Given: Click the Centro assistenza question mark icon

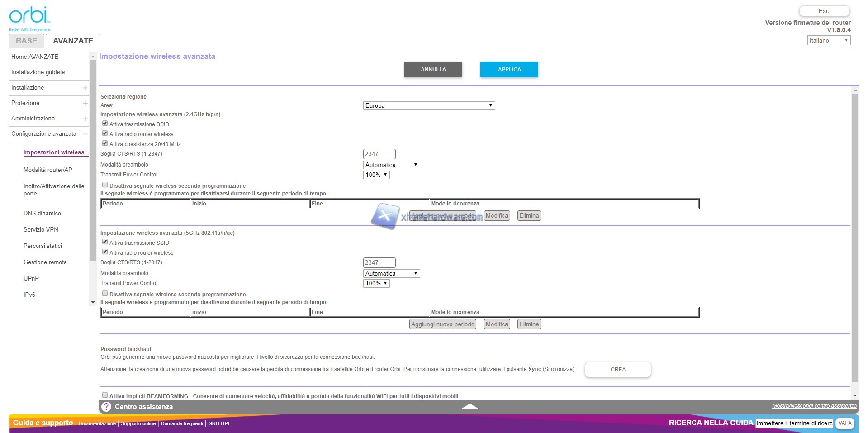Looking at the screenshot, I should (x=106, y=407).
